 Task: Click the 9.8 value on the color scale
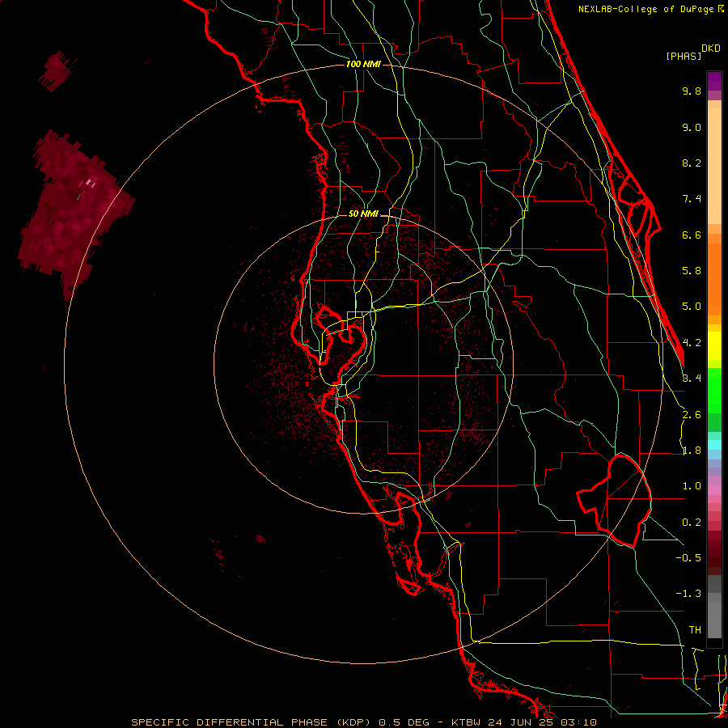[x=692, y=91]
